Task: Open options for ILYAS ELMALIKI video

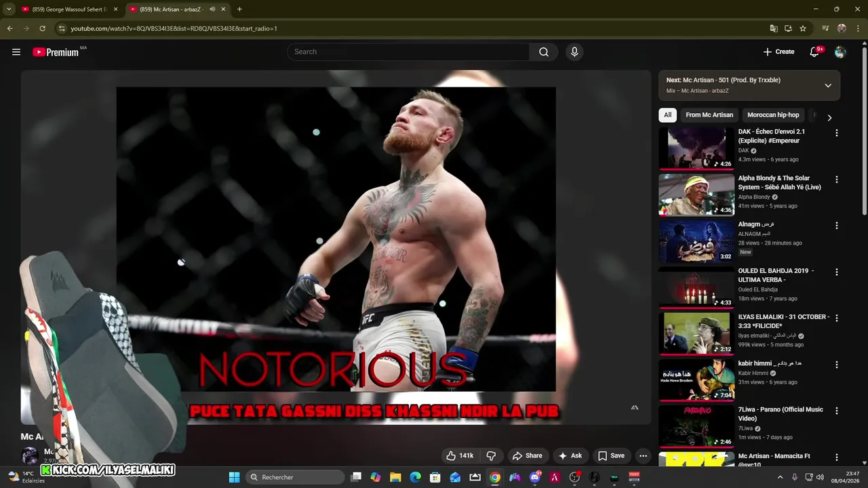Action: (836, 318)
